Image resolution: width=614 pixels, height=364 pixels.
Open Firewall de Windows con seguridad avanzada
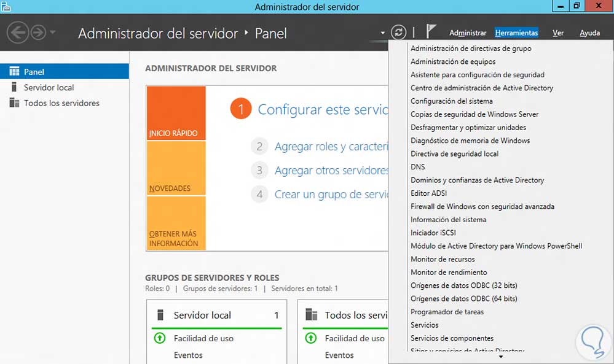coord(482,206)
